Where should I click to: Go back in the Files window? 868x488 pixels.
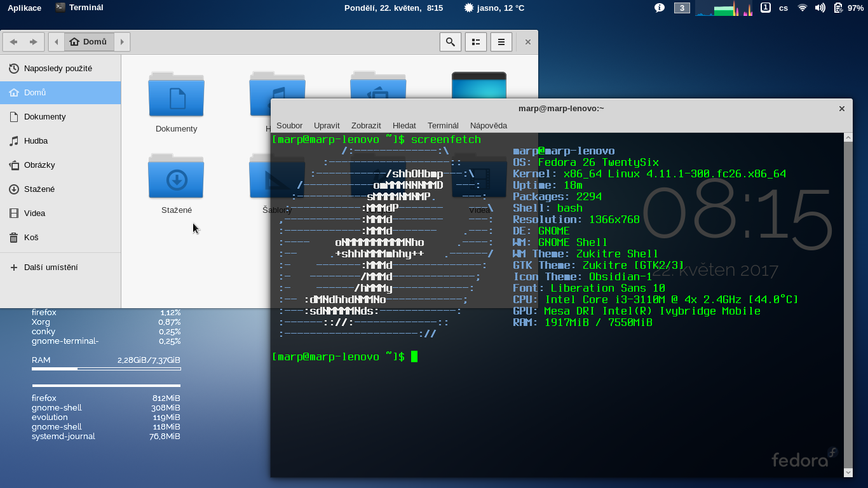(x=13, y=42)
